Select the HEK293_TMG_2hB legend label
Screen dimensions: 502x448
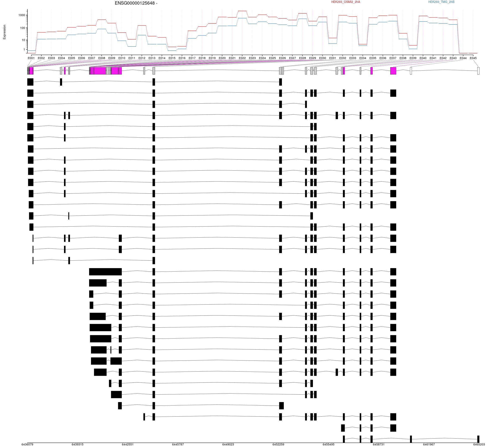(x=441, y=2)
